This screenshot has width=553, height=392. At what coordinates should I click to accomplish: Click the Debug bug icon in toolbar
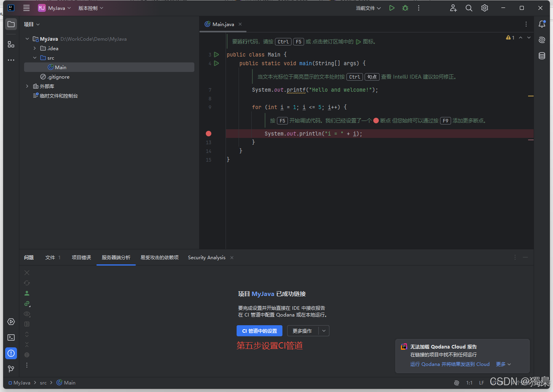click(405, 8)
